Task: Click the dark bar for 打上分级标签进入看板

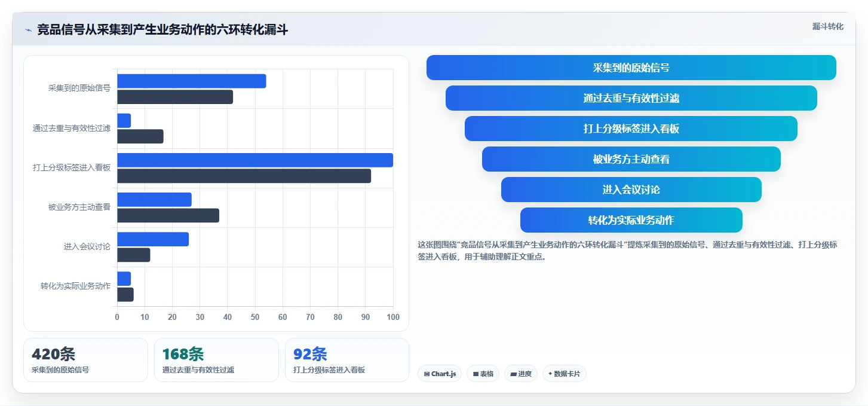Action: pos(244,176)
